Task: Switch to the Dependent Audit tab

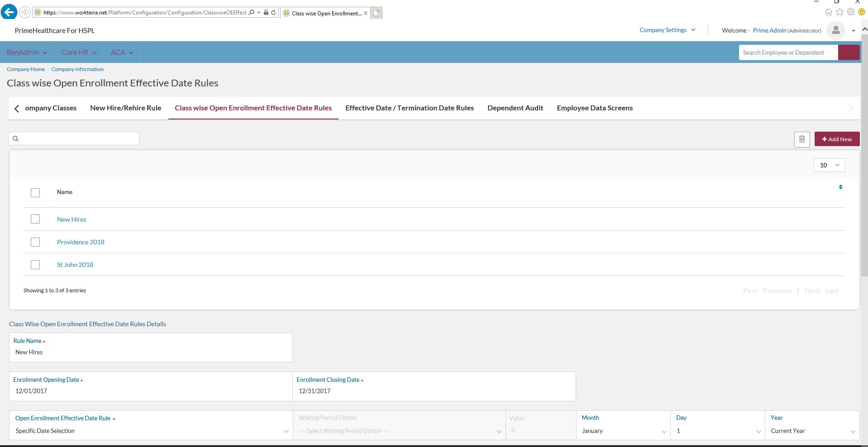Action: point(515,108)
